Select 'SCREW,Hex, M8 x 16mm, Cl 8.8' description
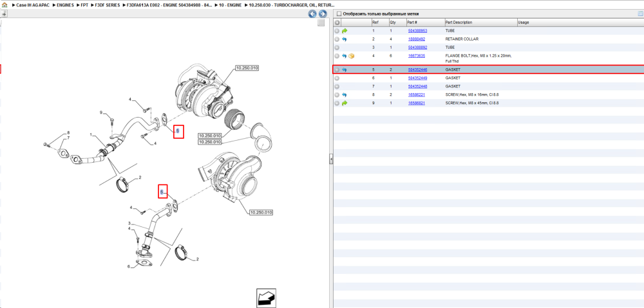The height and width of the screenshot is (308, 644). tap(472, 95)
